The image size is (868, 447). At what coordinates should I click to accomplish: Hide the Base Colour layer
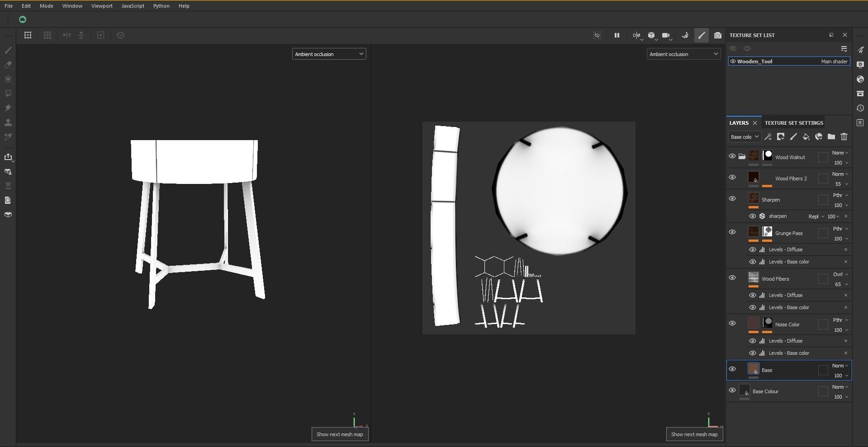click(732, 390)
